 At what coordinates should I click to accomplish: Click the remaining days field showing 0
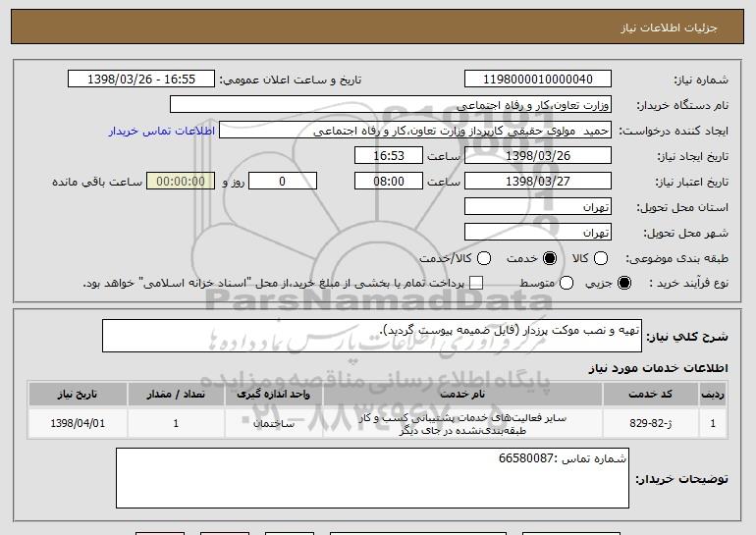[283, 182]
